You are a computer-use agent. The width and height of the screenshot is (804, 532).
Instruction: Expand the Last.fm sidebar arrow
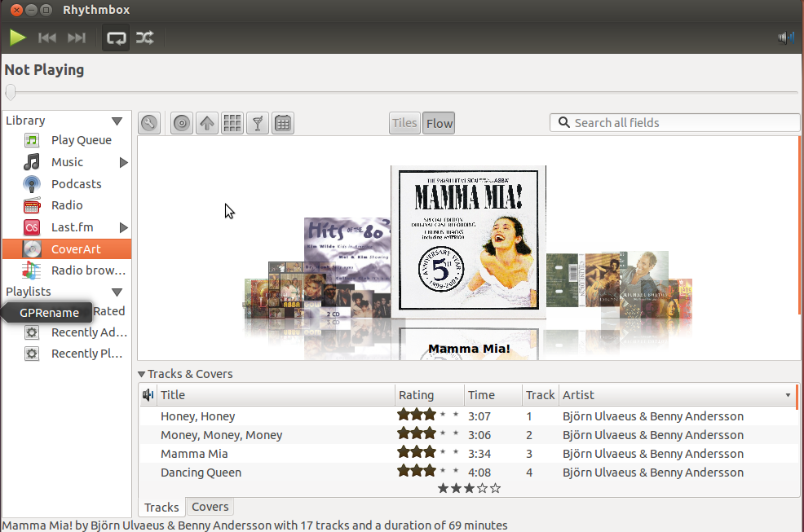123,227
